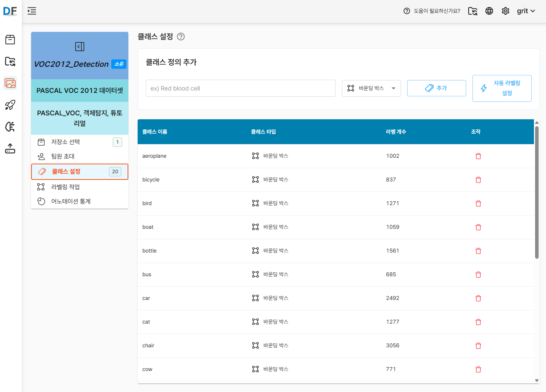Open the folder sync icon in left rail

pos(10,61)
